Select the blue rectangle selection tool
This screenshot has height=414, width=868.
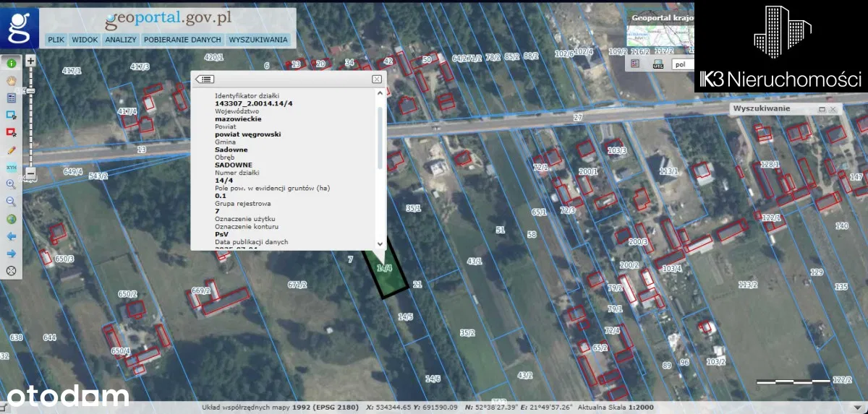click(12, 115)
